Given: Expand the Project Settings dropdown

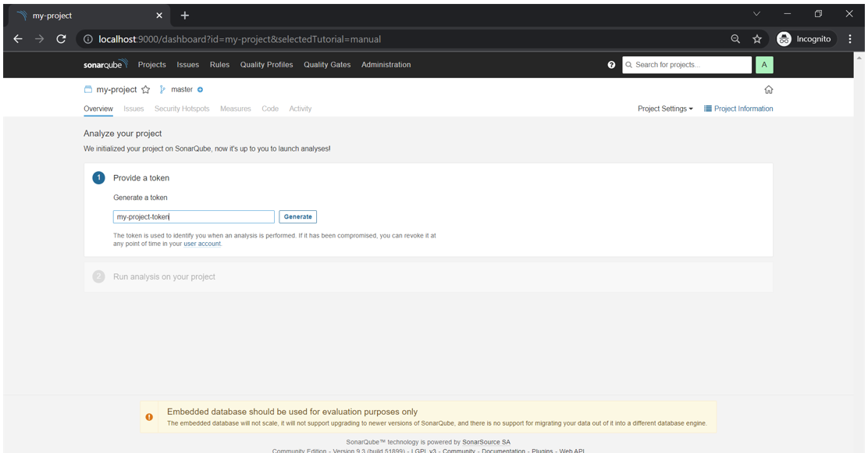Looking at the screenshot, I should point(665,109).
